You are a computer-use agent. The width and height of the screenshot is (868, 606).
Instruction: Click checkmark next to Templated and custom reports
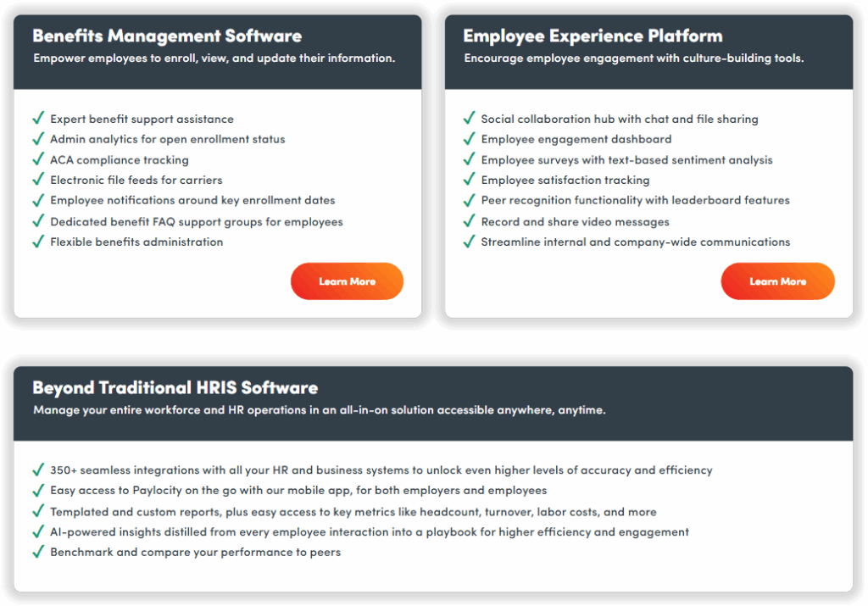click(x=38, y=510)
